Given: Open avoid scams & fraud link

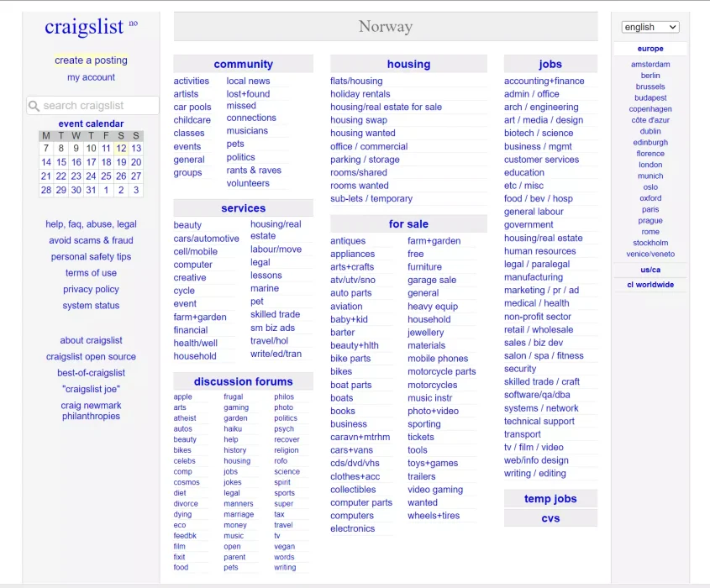Looking at the screenshot, I should coord(91,241).
